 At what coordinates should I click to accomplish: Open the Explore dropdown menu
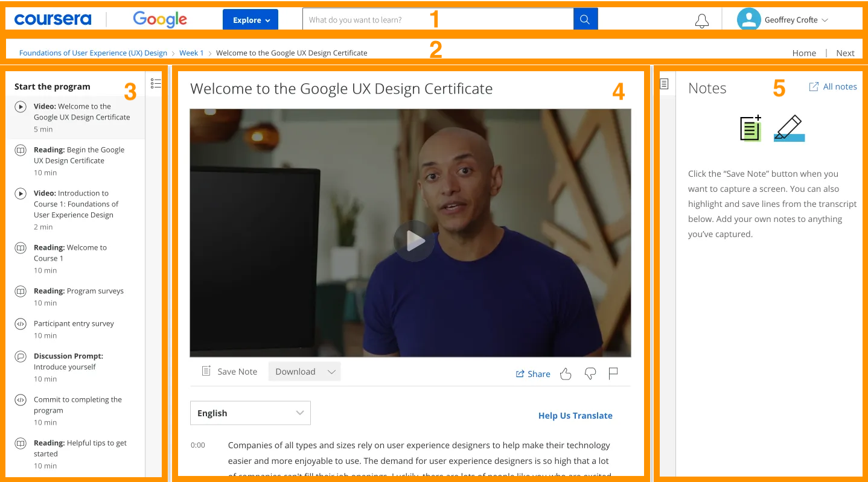point(251,19)
